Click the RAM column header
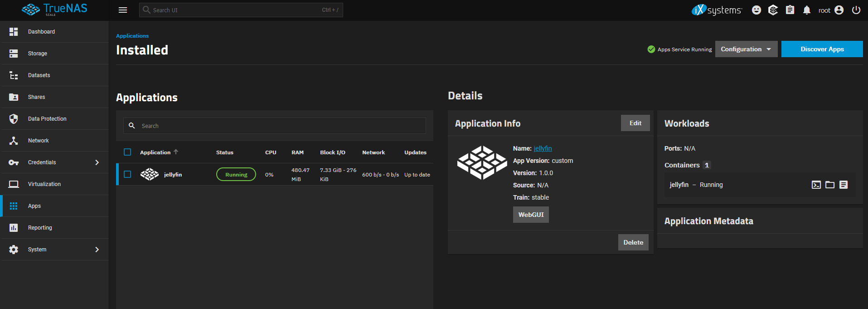Viewport: 868px width, 309px height. (x=297, y=152)
